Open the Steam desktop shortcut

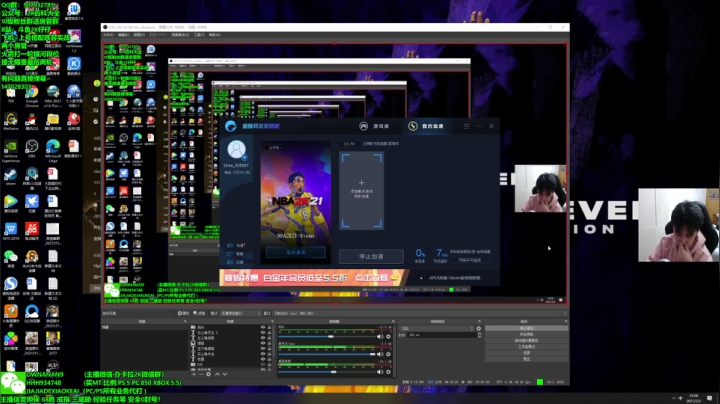point(11,177)
